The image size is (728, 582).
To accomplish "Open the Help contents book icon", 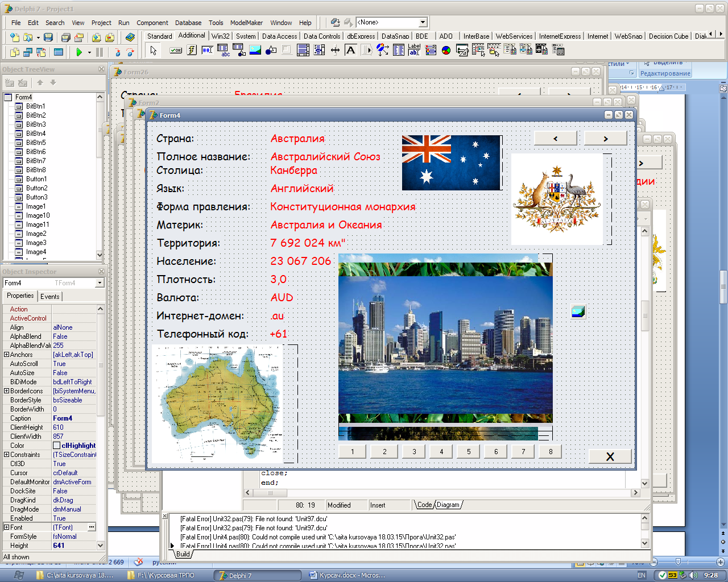I will [130, 38].
